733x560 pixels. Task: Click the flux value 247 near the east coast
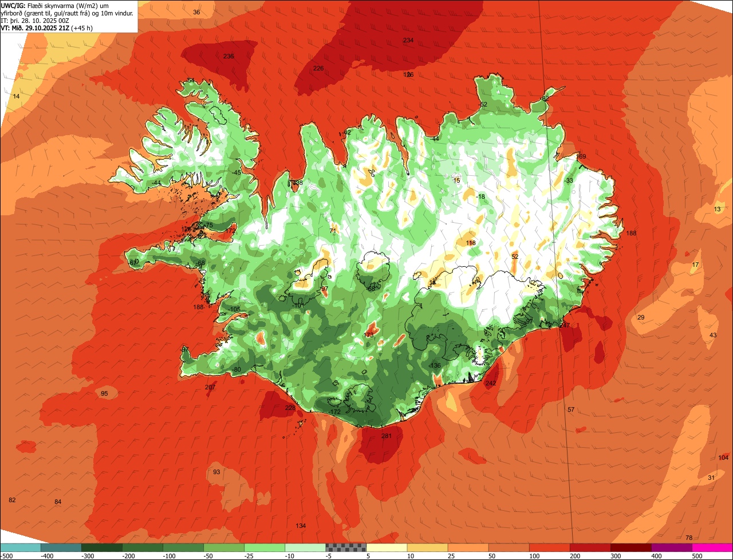[x=565, y=325]
